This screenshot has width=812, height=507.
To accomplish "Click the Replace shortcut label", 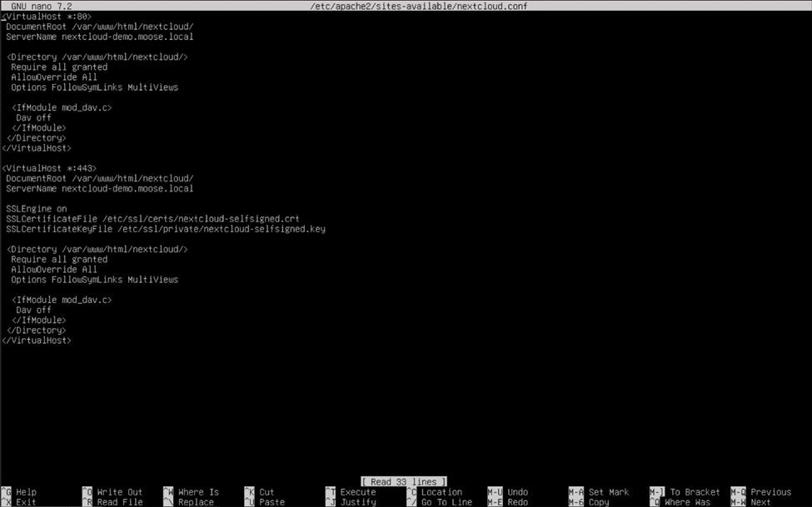I will click(x=196, y=502).
